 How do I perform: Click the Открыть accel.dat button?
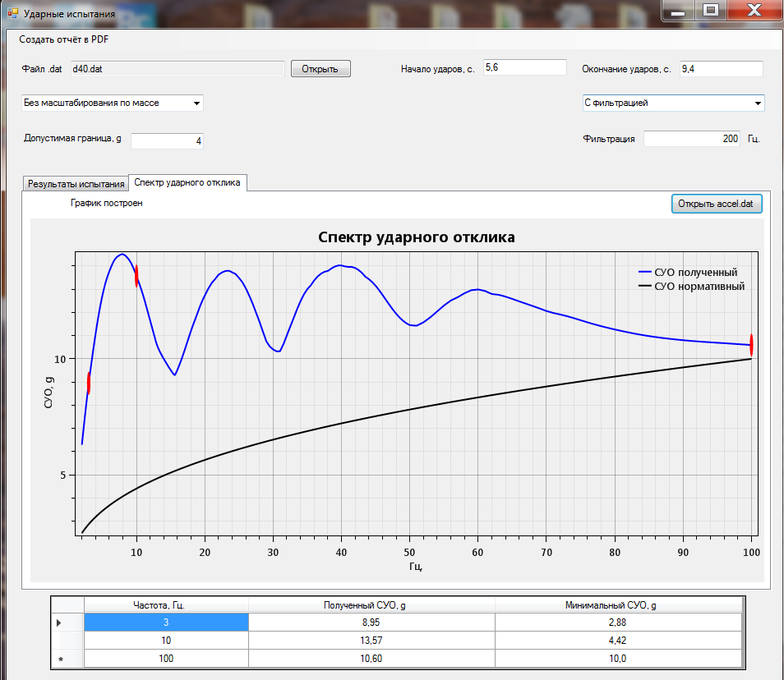click(x=717, y=204)
